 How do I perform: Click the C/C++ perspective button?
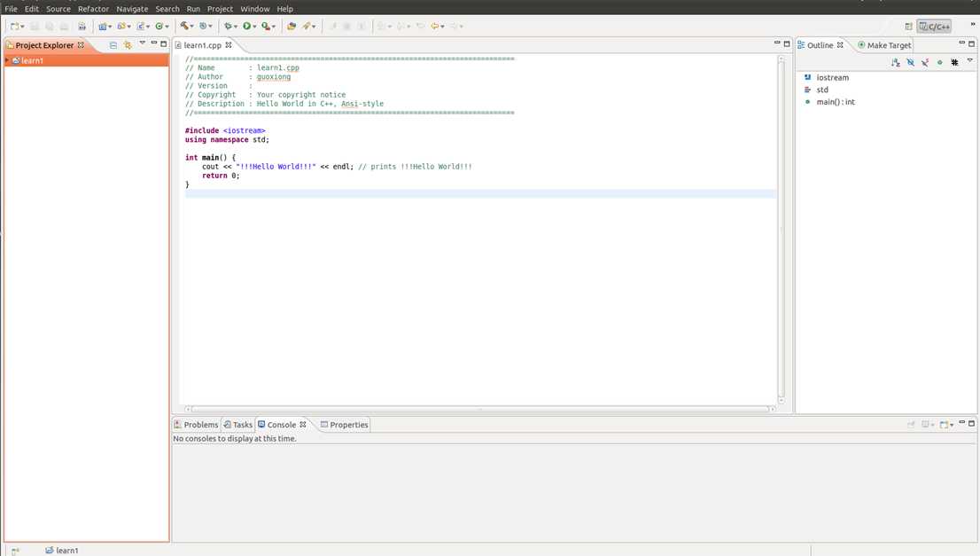(x=935, y=27)
